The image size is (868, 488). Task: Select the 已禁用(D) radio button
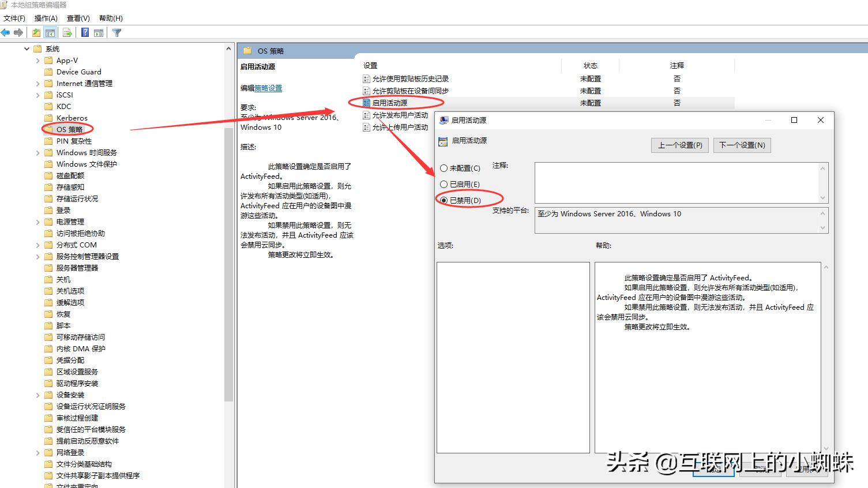(x=443, y=200)
